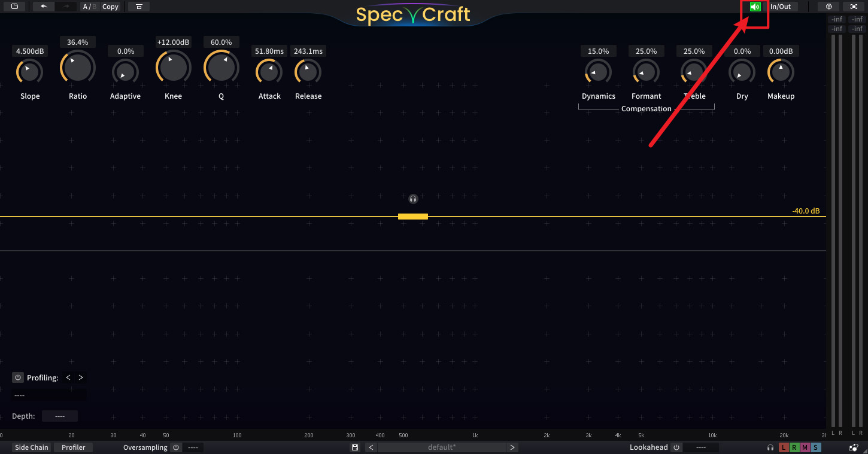Viewport: 868px width, 454px height.
Task: Load the previous preset with left chevron
Action: tap(371, 447)
